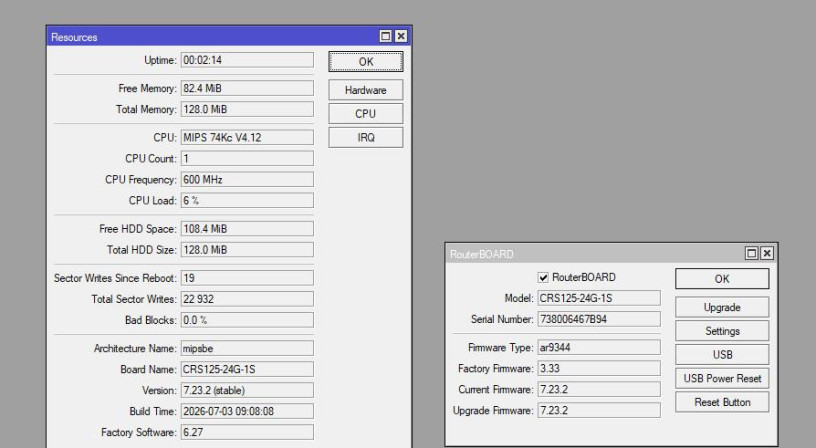Screen dimensions: 816x448
Task: Toggle the RouterBOARD checkbox
Action: tap(543, 277)
